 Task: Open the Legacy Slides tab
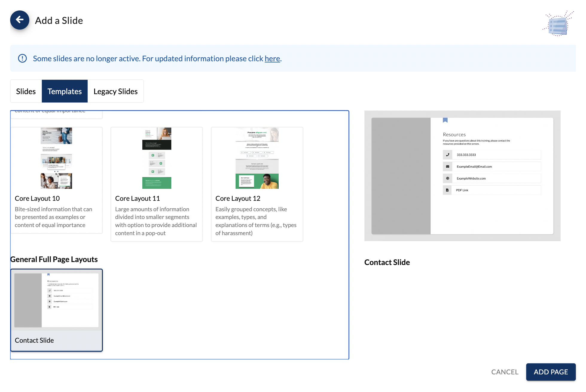(115, 91)
